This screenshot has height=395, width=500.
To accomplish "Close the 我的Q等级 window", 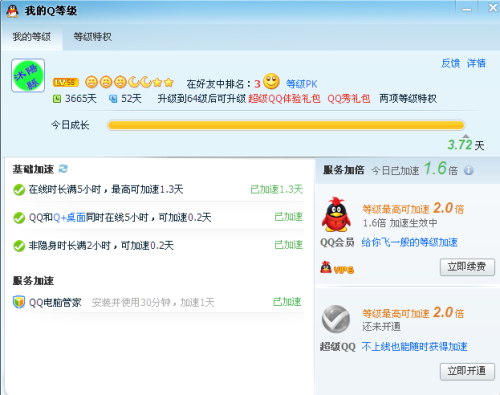I will click(x=492, y=8).
